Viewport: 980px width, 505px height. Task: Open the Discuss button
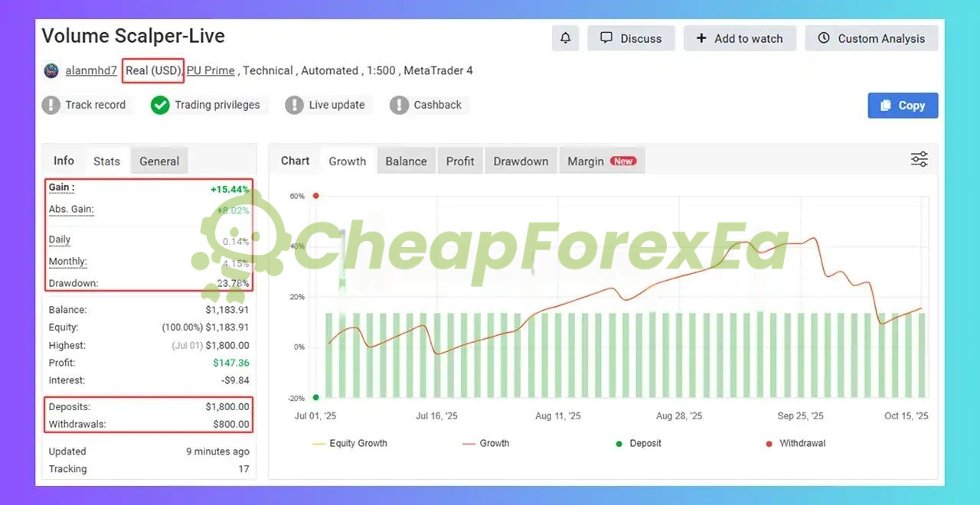click(x=631, y=38)
